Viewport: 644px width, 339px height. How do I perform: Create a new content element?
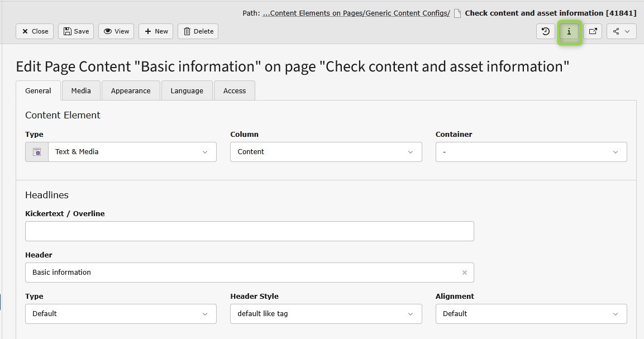(156, 31)
